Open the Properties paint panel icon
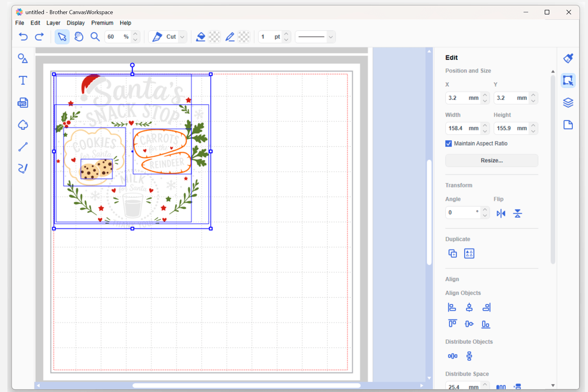The height and width of the screenshot is (392, 588). 568,58
